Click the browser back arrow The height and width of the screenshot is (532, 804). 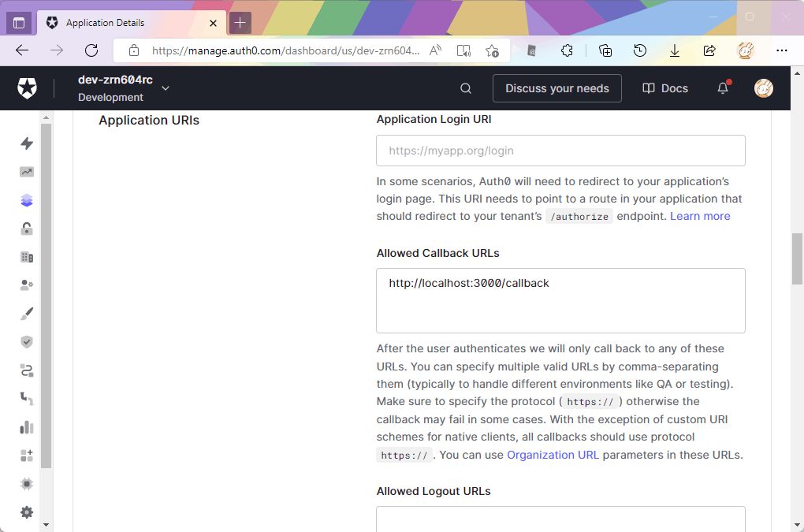(x=22, y=50)
